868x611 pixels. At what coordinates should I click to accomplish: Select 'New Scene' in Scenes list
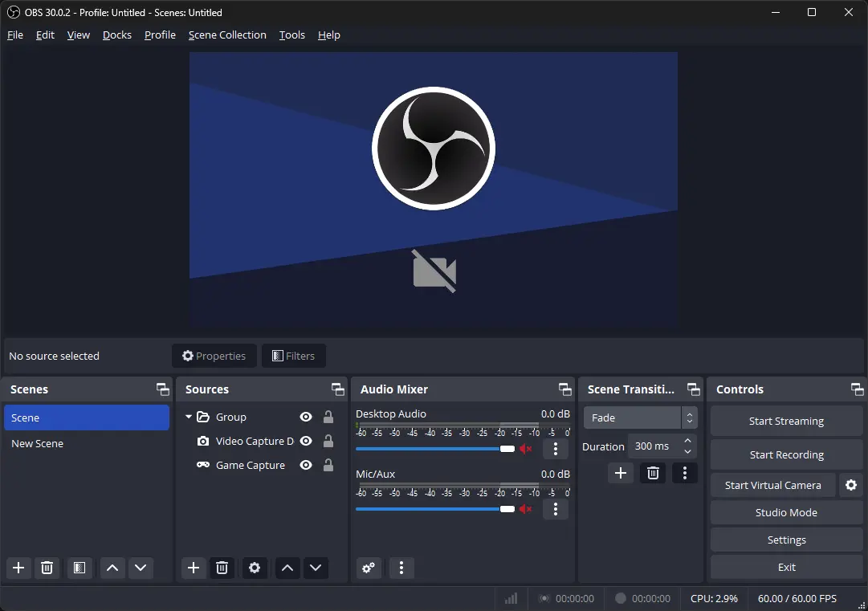[87, 443]
